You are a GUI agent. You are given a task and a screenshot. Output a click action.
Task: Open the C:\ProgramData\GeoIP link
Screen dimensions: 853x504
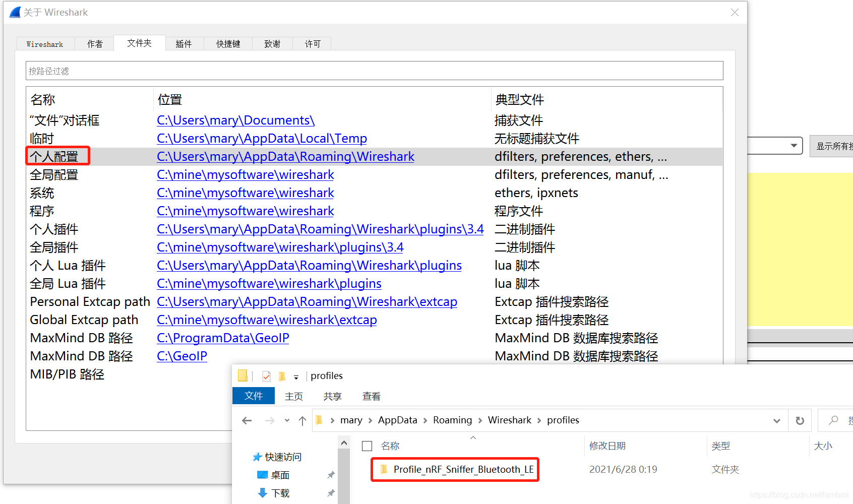(x=223, y=338)
